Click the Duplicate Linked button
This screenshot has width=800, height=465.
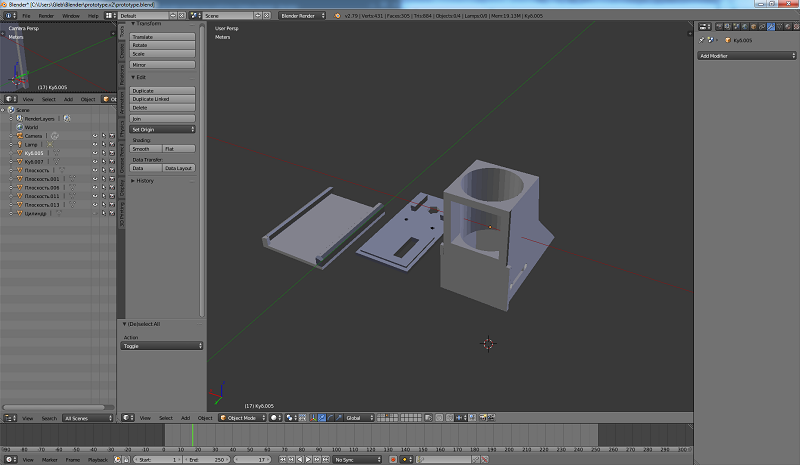coord(162,99)
